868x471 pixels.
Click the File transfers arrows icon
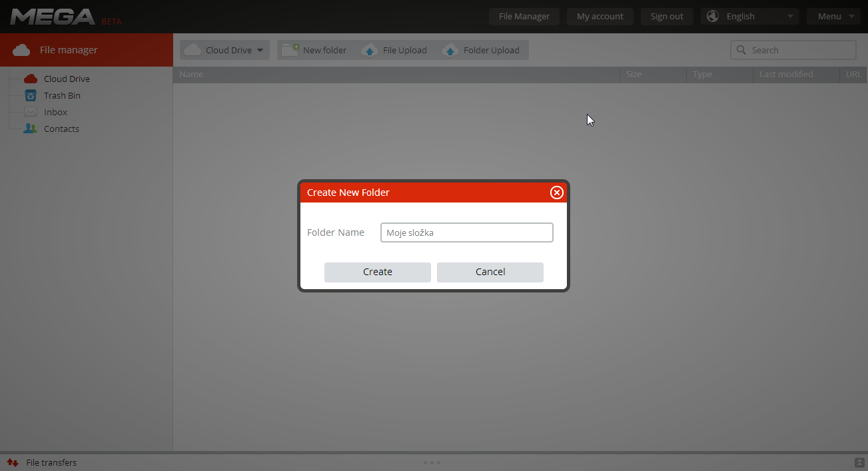[x=12, y=462]
